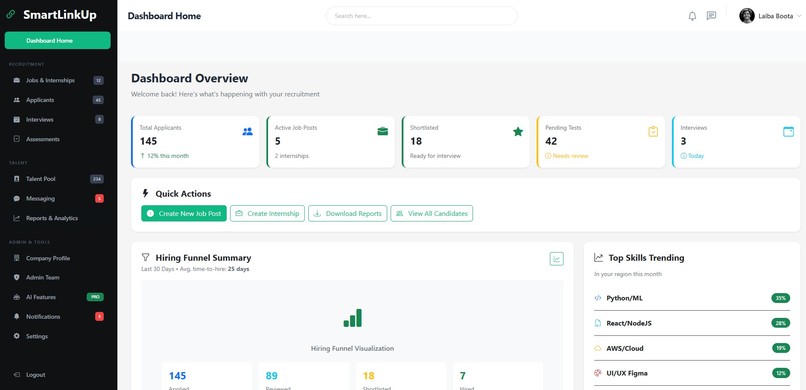Click the Active Job Posts briefcase icon
Image resolution: width=806 pixels, height=390 pixels.
382,132
